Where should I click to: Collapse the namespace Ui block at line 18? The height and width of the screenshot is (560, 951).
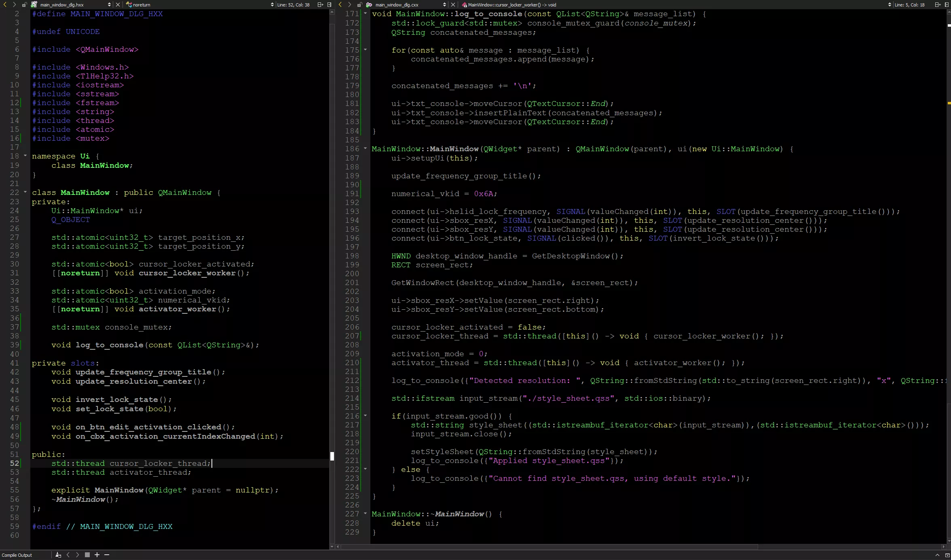point(25,156)
